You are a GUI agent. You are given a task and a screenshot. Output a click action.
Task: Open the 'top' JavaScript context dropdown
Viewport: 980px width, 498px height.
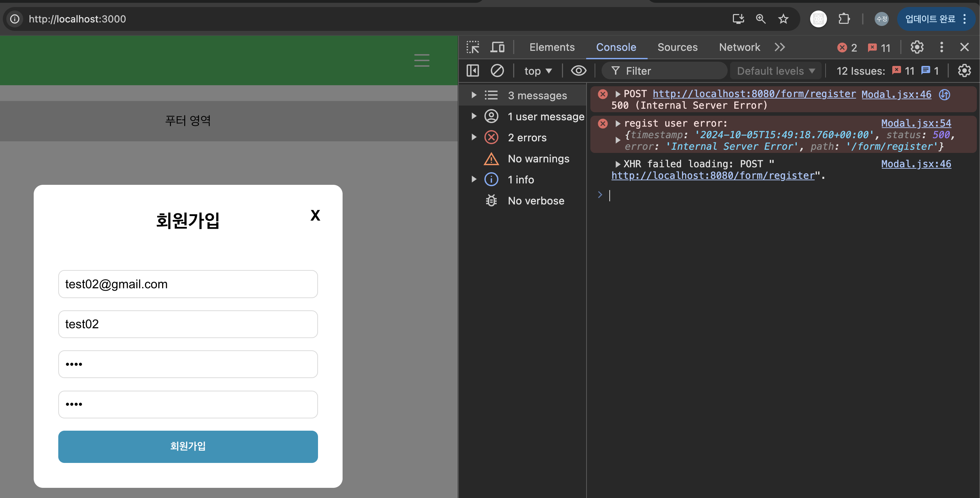click(x=537, y=71)
